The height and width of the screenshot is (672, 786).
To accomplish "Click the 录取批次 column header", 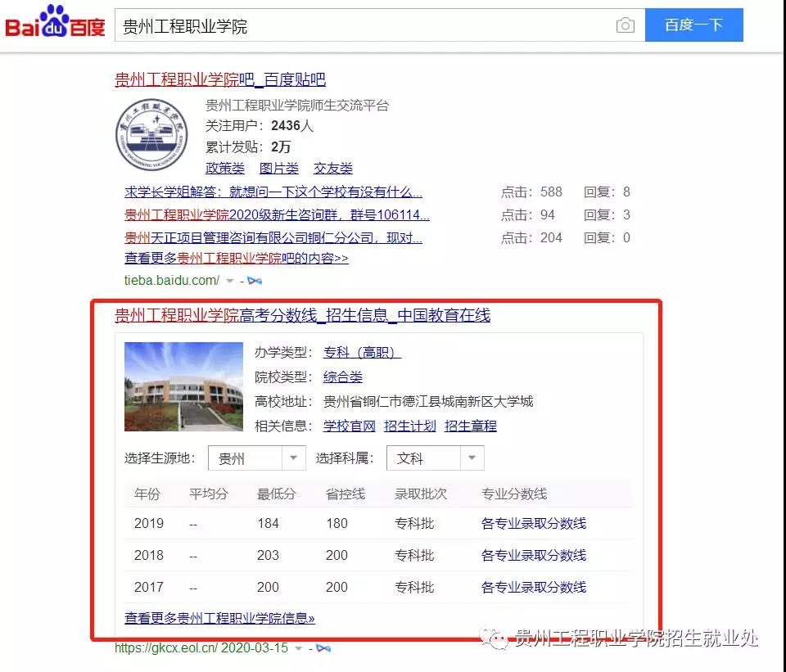I will click(421, 494).
